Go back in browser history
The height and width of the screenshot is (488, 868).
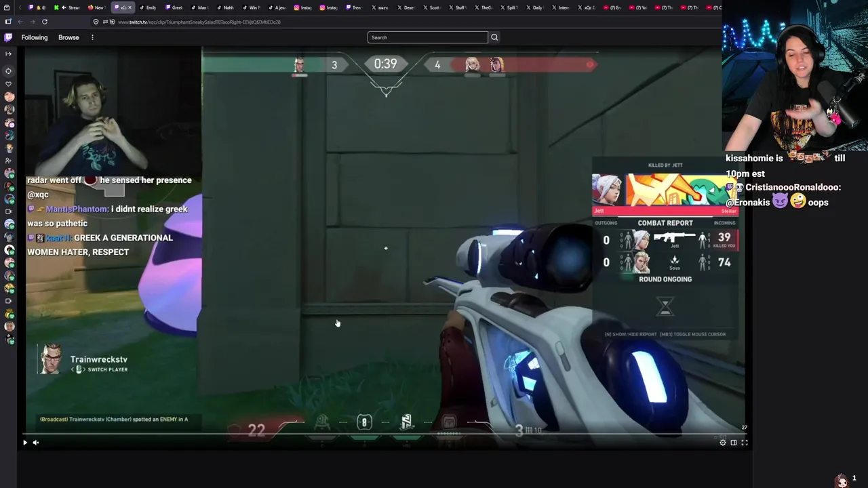(x=20, y=22)
